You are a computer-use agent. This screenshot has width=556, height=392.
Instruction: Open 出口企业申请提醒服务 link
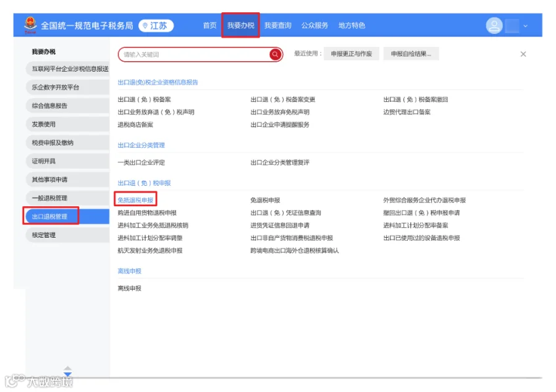[x=280, y=125]
